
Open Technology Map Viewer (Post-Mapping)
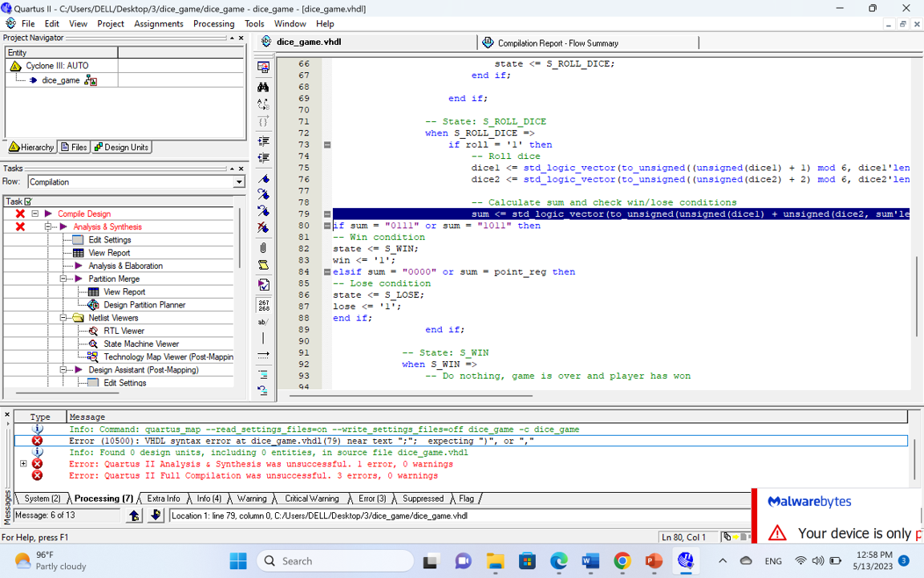[168, 356]
